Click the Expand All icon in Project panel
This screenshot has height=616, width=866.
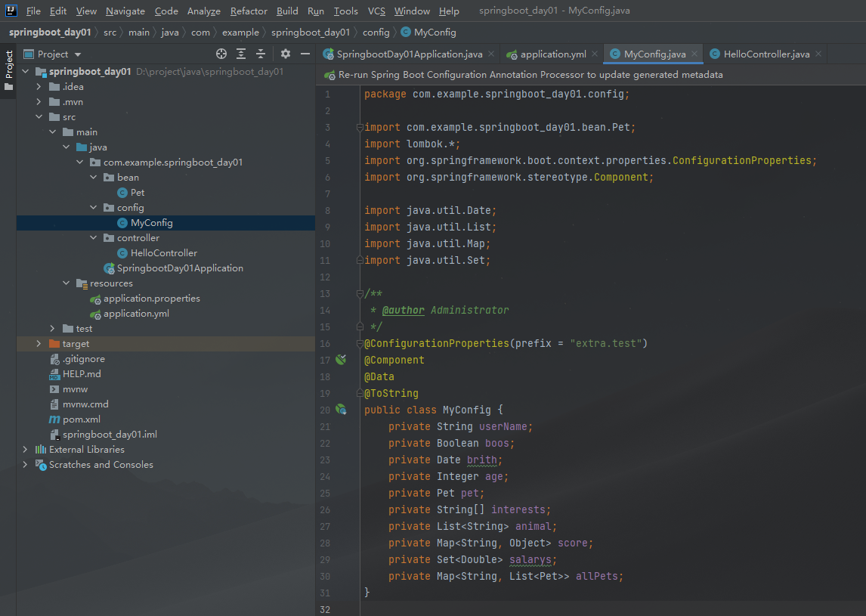click(x=241, y=54)
